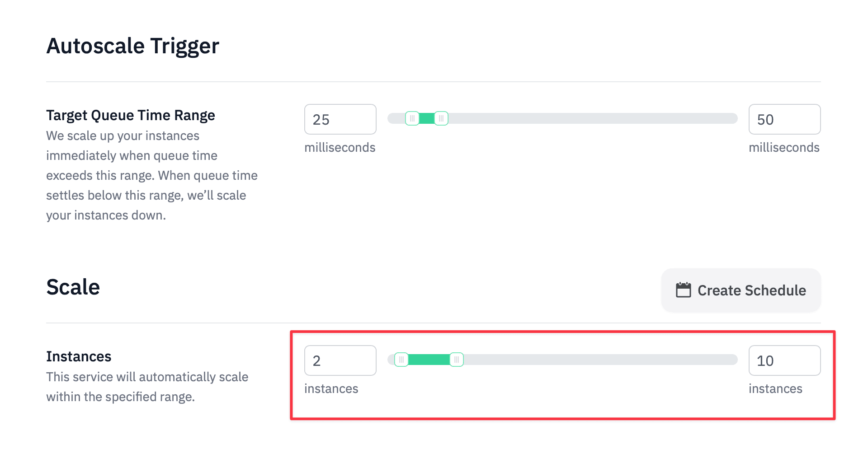Click the Scale section heading
868x449 pixels.
pyautogui.click(x=73, y=286)
